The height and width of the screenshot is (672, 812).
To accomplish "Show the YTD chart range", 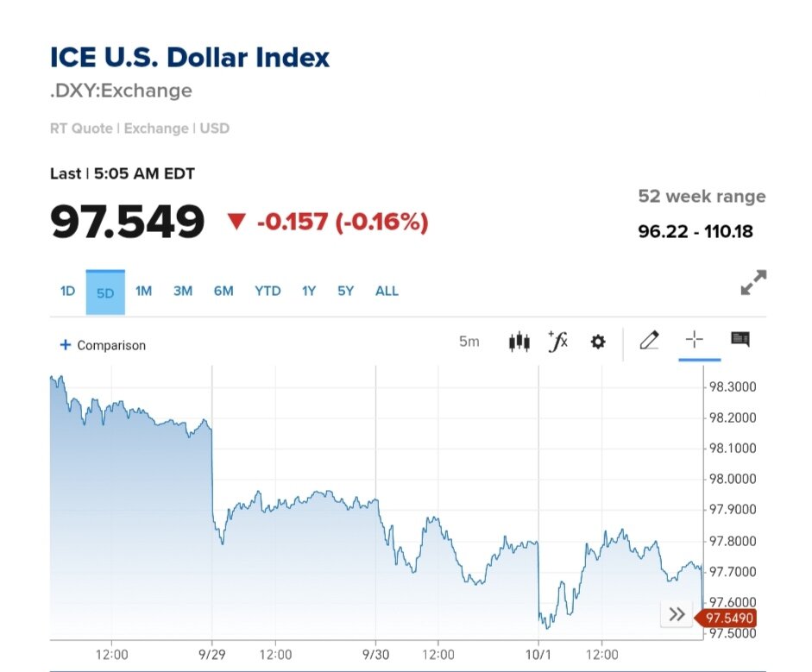I will click(x=268, y=291).
